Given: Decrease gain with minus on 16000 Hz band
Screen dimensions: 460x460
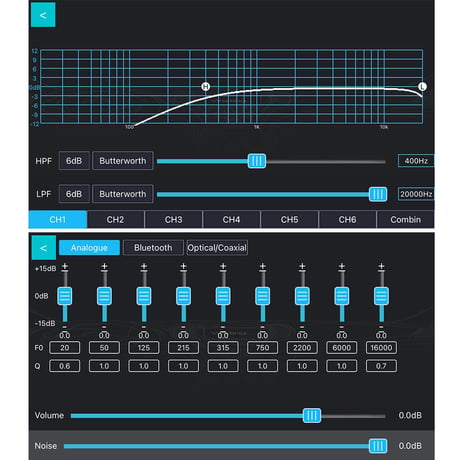Looking at the screenshot, I should [381, 327].
